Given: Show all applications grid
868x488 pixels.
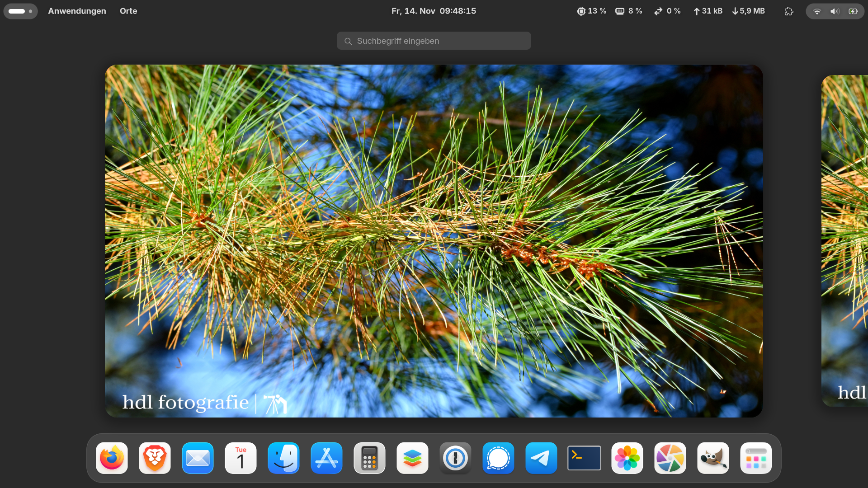Looking at the screenshot, I should 756,458.
